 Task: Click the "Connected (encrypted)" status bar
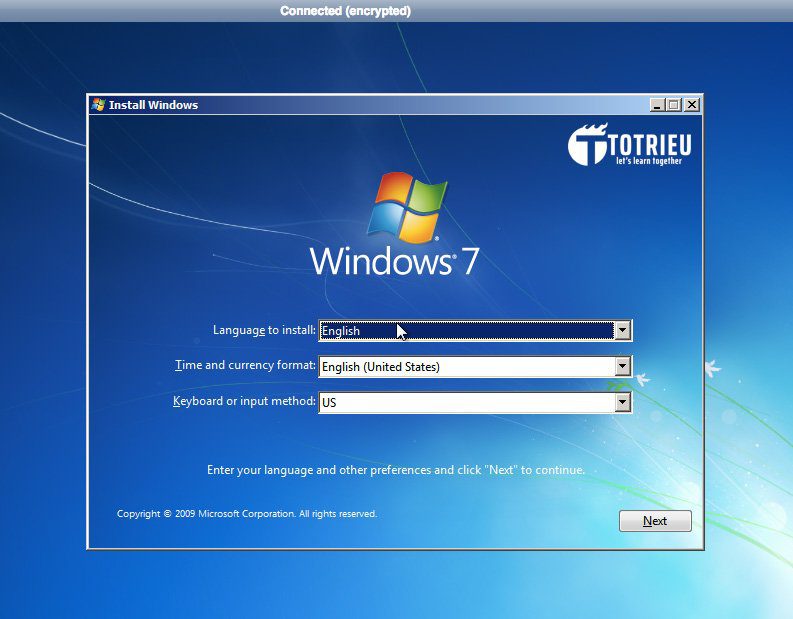[345, 11]
